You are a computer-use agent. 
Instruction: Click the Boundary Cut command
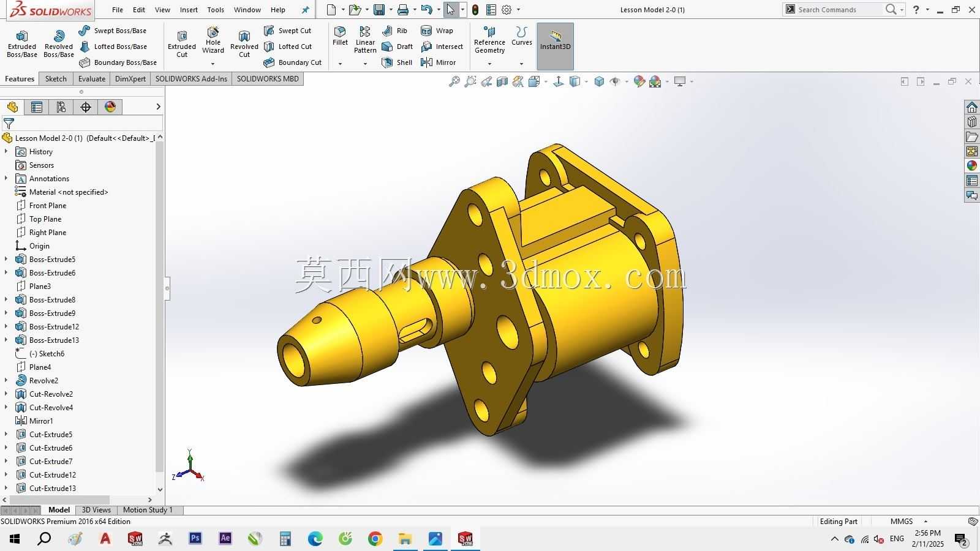293,62
